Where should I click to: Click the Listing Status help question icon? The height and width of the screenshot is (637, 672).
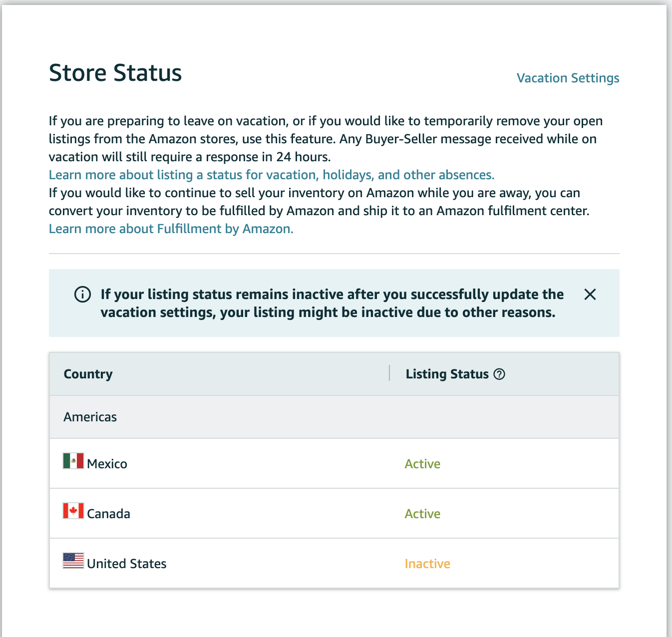point(499,374)
